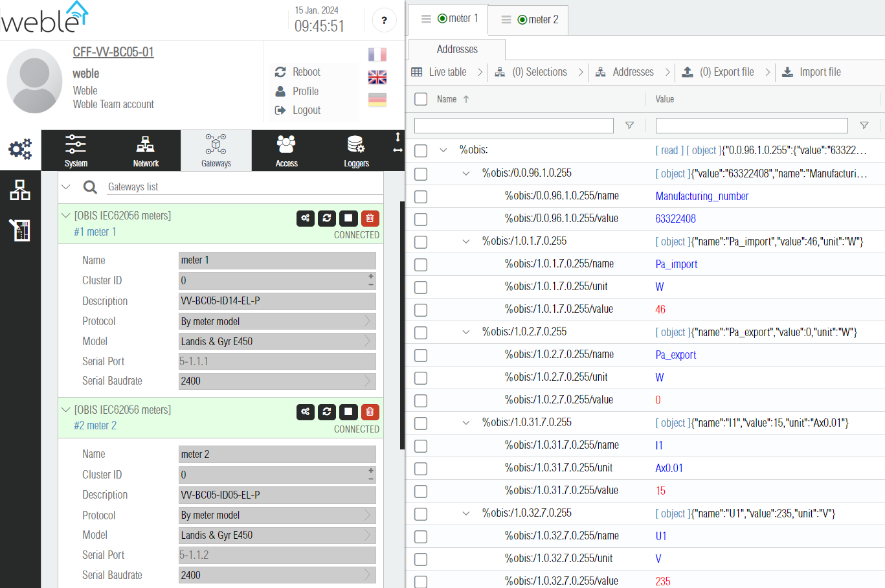The height and width of the screenshot is (588, 885).
Task: Click the help question mark icon
Action: pos(384,21)
